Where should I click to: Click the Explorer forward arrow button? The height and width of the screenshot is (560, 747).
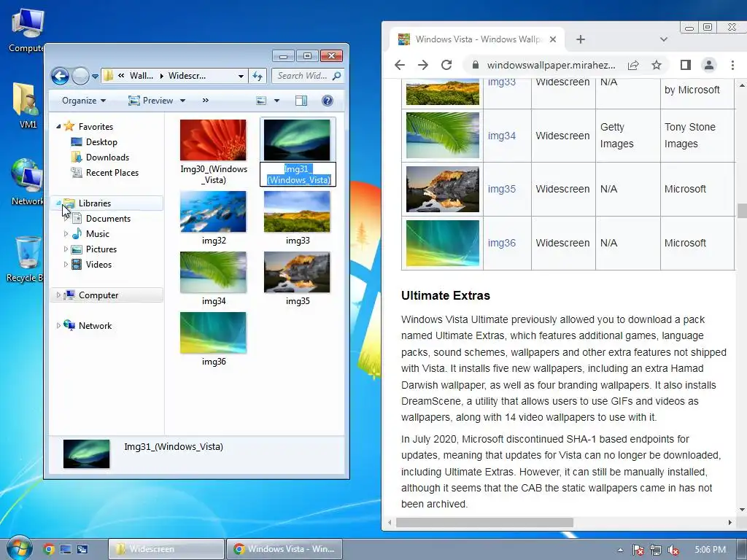80,76
